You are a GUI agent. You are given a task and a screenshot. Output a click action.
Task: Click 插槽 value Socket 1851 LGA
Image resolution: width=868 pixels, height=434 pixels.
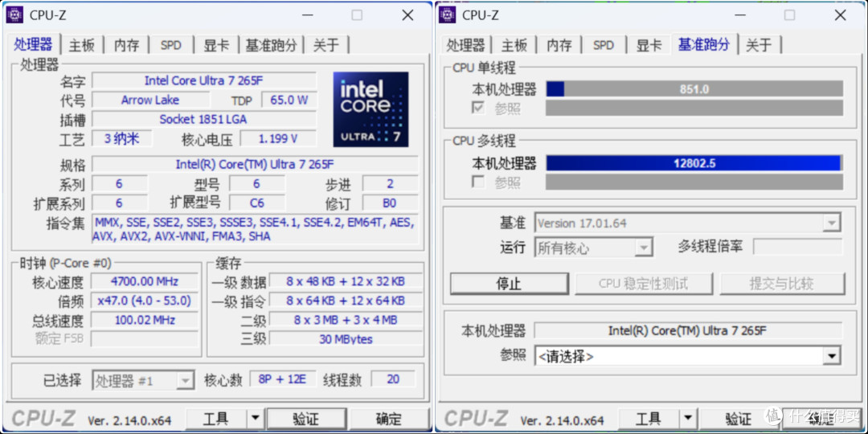click(204, 119)
